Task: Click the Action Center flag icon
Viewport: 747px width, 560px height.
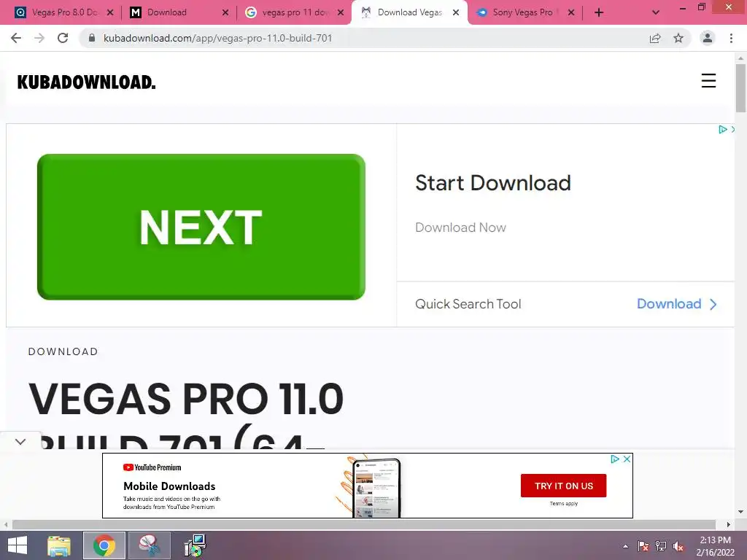Action: [x=643, y=546]
